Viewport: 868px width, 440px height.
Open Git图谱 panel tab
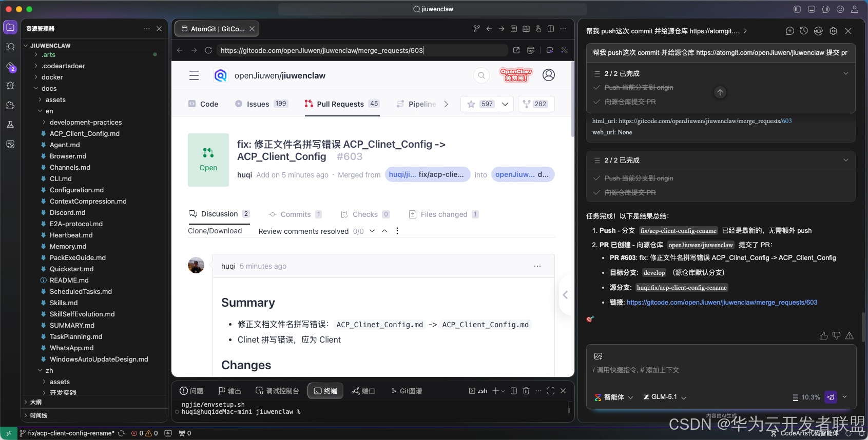pyautogui.click(x=406, y=391)
